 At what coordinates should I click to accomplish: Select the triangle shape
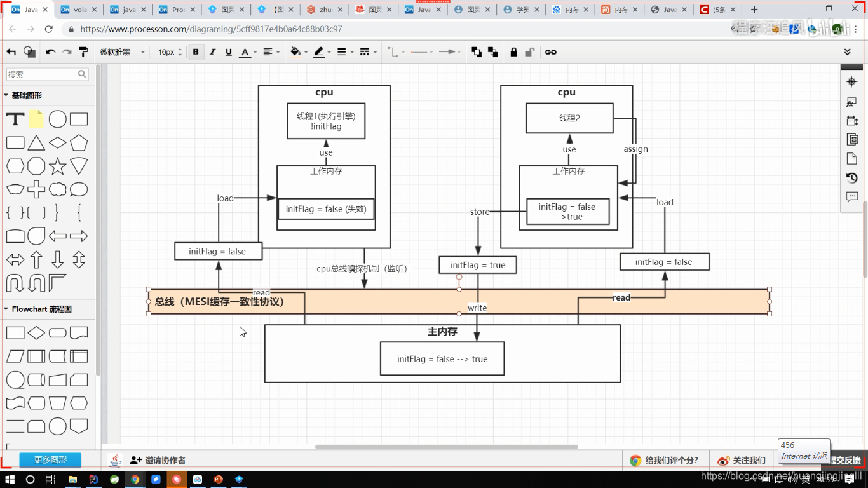point(36,142)
